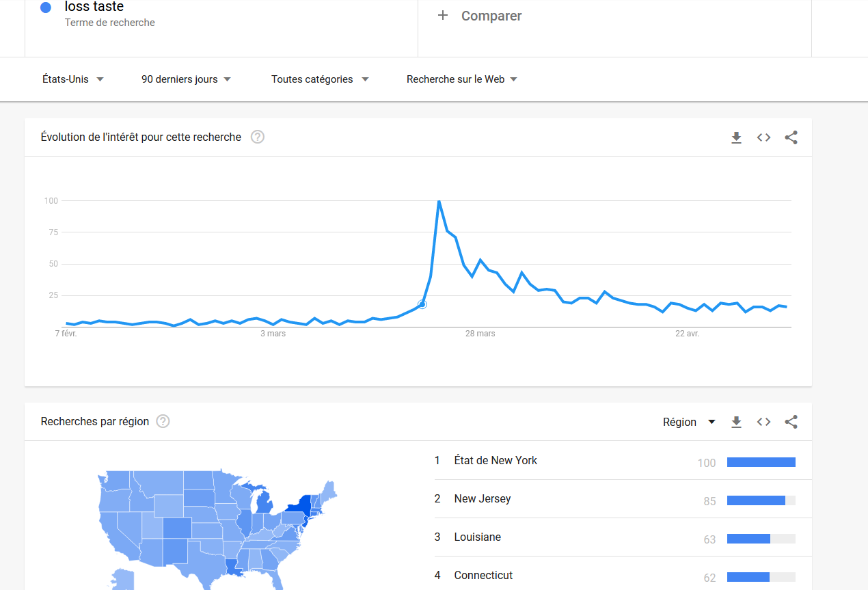The height and width of the screenshot is (590, 868).
Task: Open embed code for interest chart
Action: [x=763, y=137]
